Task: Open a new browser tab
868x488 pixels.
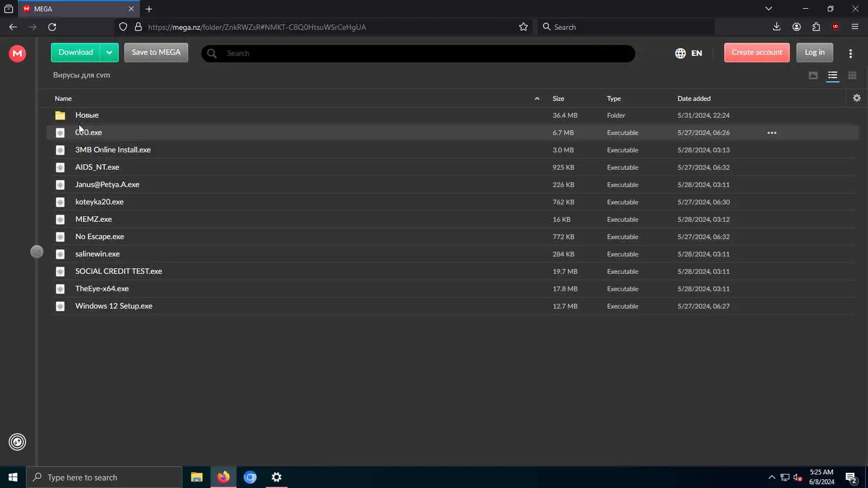Action: pyautogui.click(x=149, y=9)
